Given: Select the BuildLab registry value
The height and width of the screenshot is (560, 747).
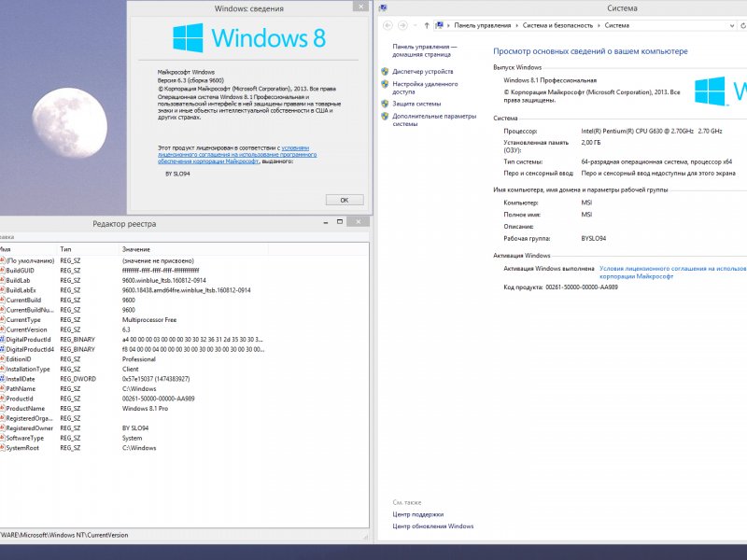Looking at the screenshot, I should 18,281.
